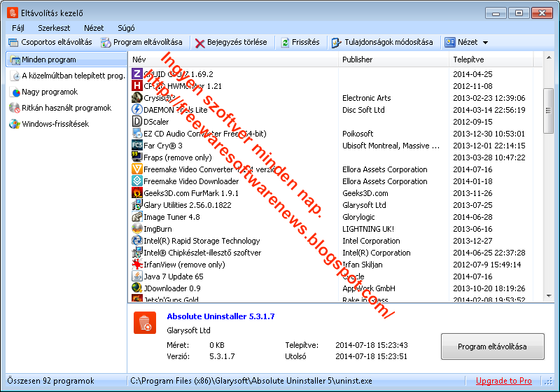Click the 2013-11-26 install date
560x392 pixels.
pyautogui.click(x=473, y=193)
